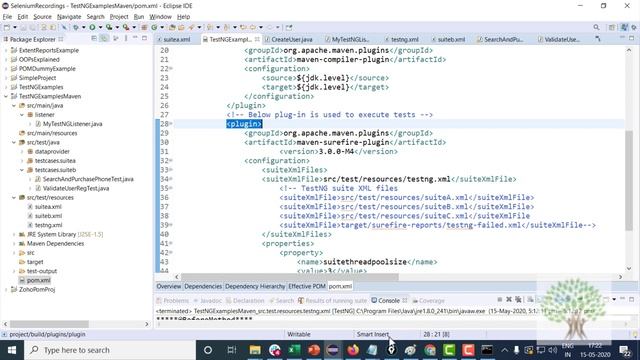The height and width of the screenshot is (360, 640).
Task: Expand the testcases.suitea package
Action: coord(22,161)
